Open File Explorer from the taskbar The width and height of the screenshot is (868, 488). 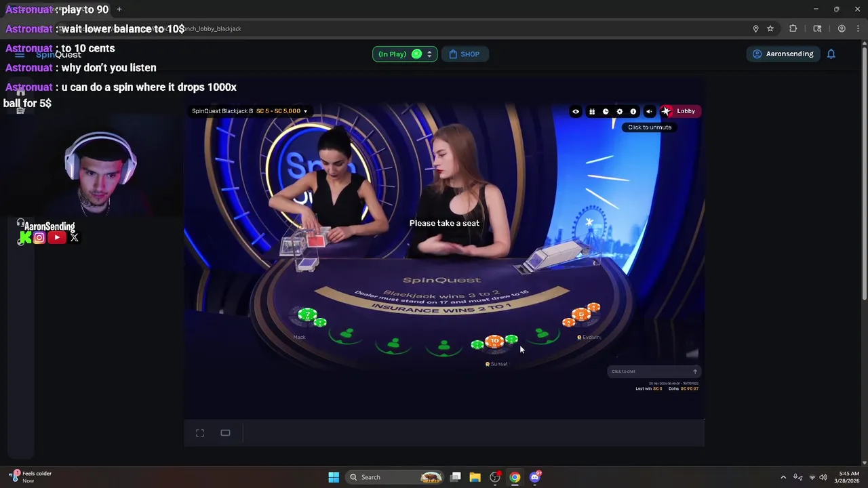point(475,477)
